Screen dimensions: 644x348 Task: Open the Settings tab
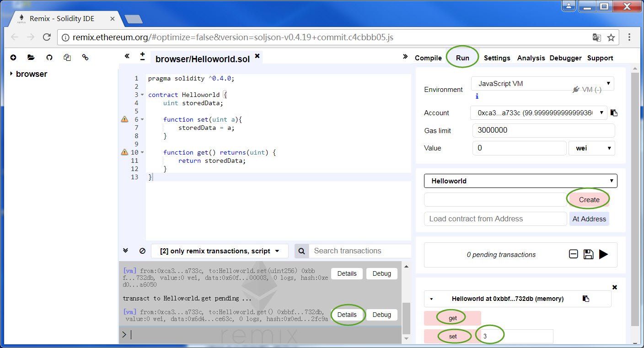497,58
